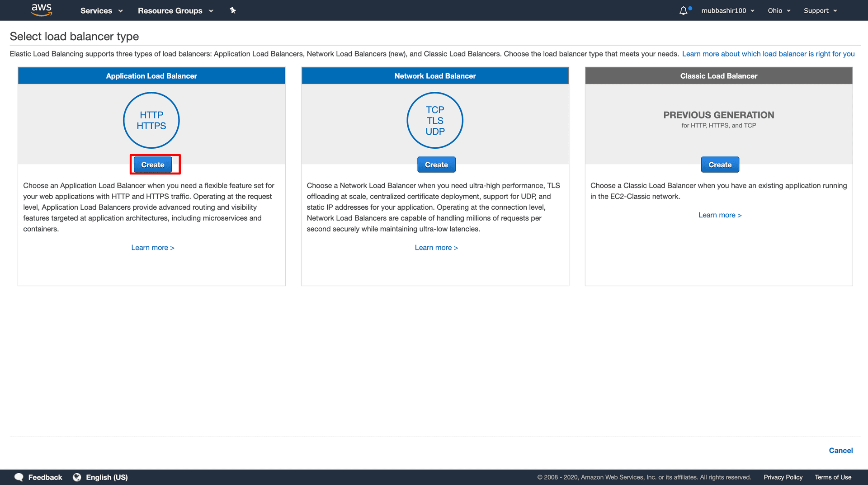Create a Classic Load Balancer

pyautogui.click(x=720, y=165)
